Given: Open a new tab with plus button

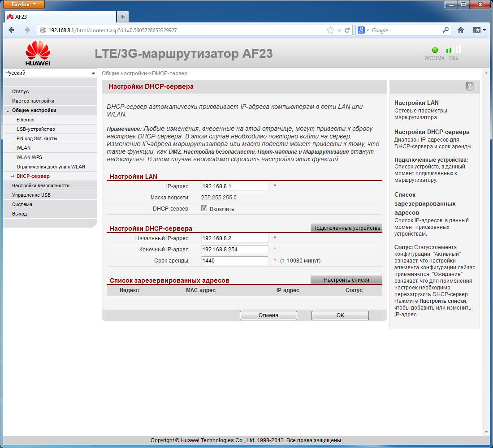Looking at the screenshot, I should tap(123, 17).
